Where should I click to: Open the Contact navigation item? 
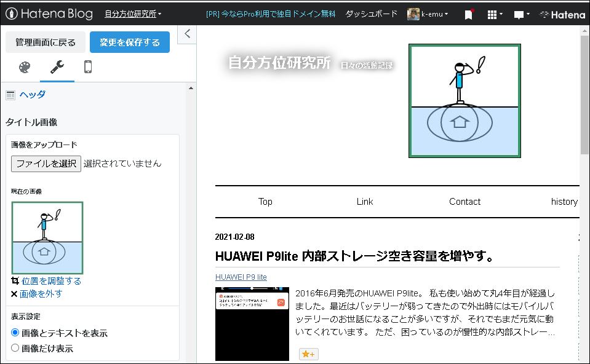464,202
